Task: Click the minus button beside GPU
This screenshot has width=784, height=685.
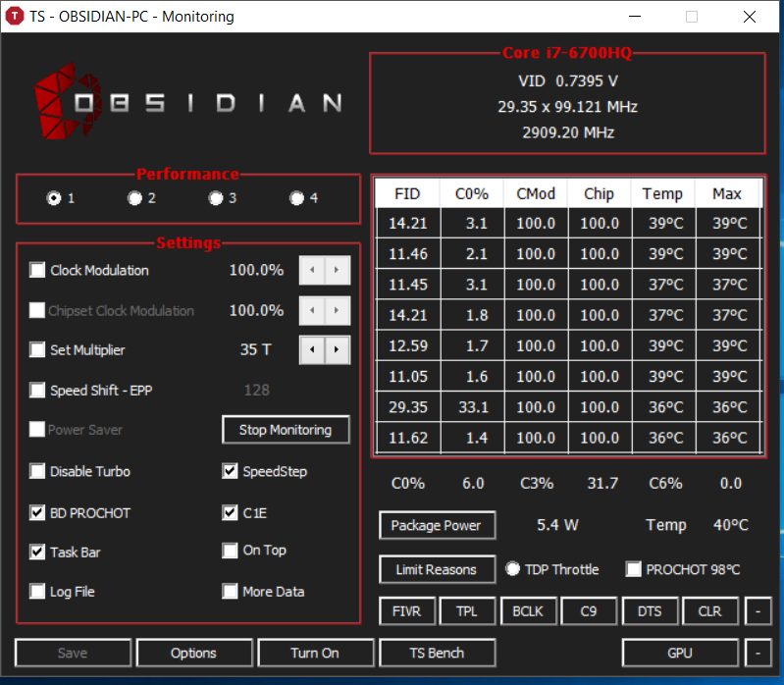Action: click(x=758, y=653)
